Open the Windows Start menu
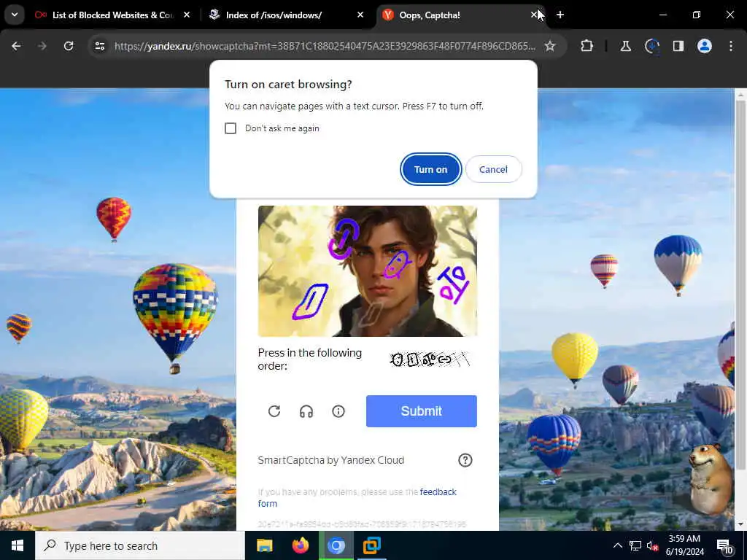 18,545
